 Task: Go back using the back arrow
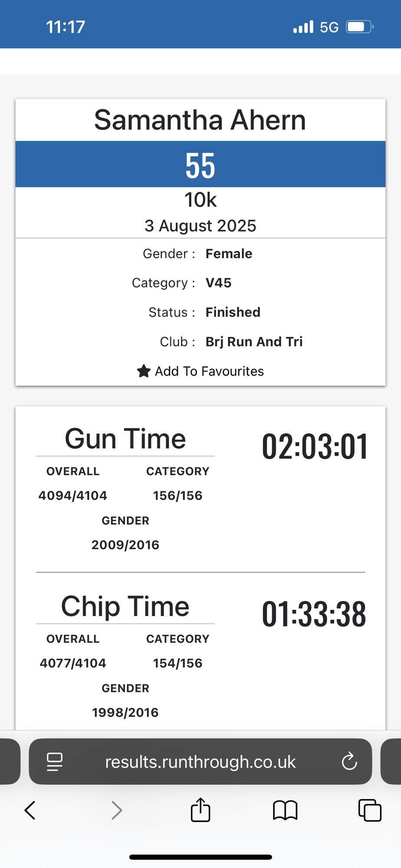[x=30, y=810]
